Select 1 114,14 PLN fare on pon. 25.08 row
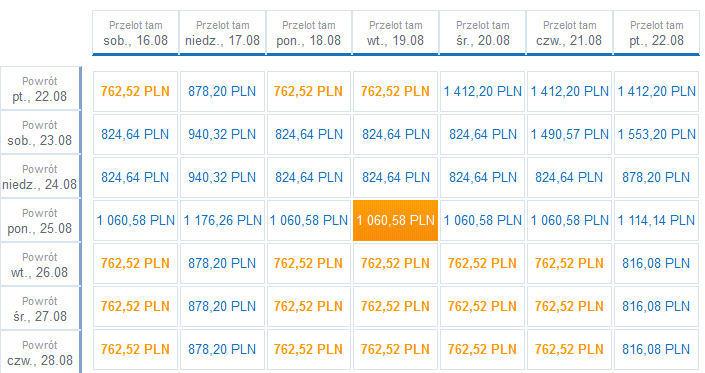The height and width of the screenshot is (373, 705). [x=656, y=220]
